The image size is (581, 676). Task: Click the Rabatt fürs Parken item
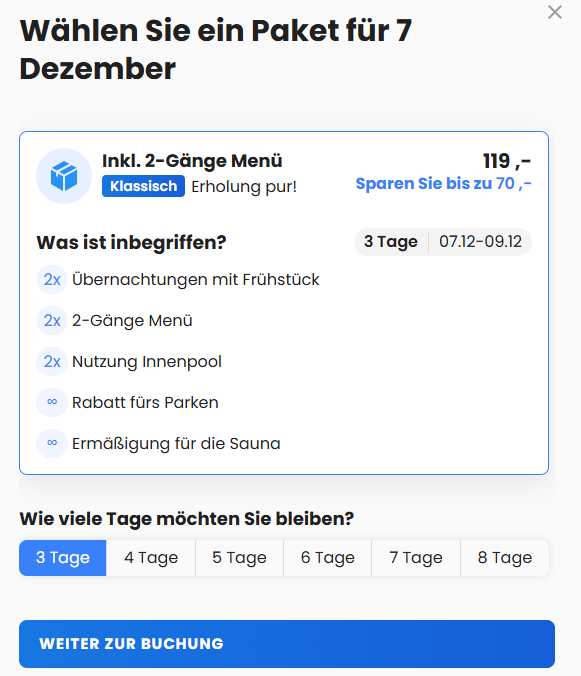[145, 403]
